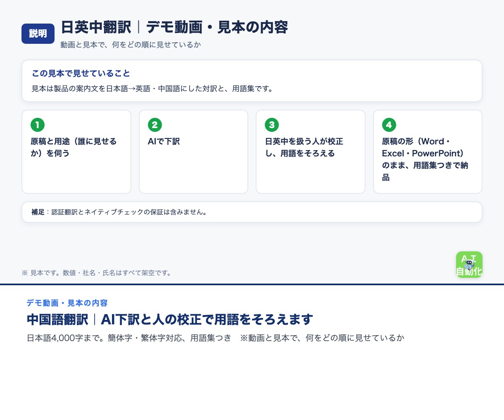This screenshot has width=504, height=420.
Task: Click the title 中国語翻訳｜AI下訳と人の校正
Action: click(x=170, y=320)
